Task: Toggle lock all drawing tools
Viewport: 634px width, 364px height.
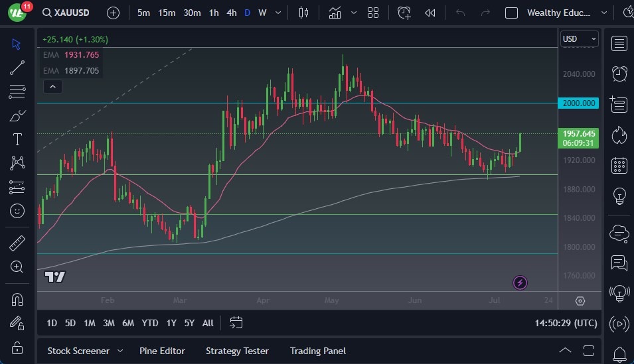Action: (17, 347)
